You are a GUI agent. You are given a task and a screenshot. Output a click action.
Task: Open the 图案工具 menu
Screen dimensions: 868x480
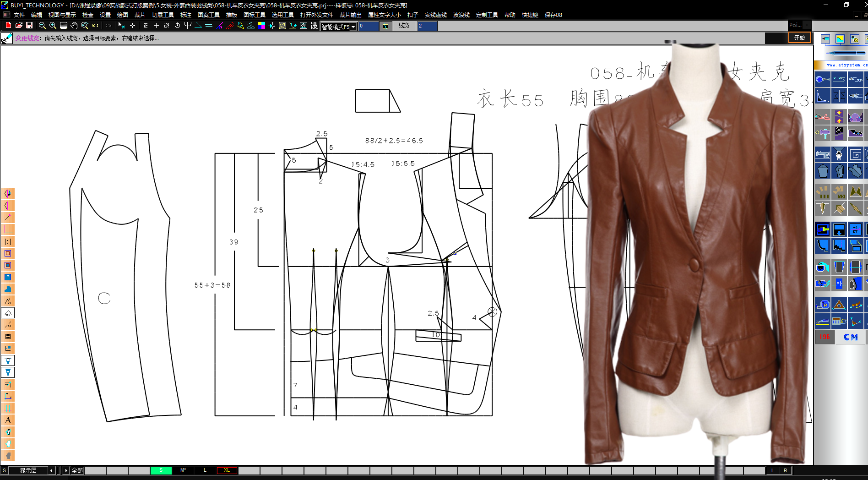pos(209,15)
